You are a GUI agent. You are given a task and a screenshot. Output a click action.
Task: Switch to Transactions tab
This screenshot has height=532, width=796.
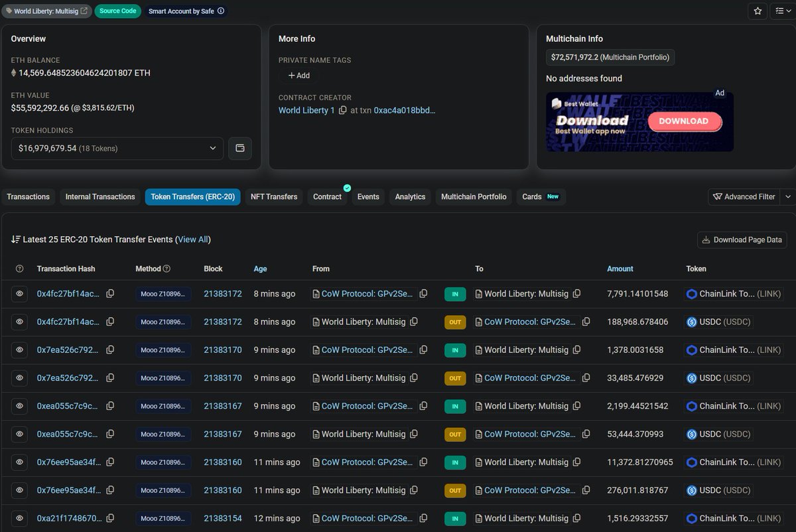click(28, 196)
